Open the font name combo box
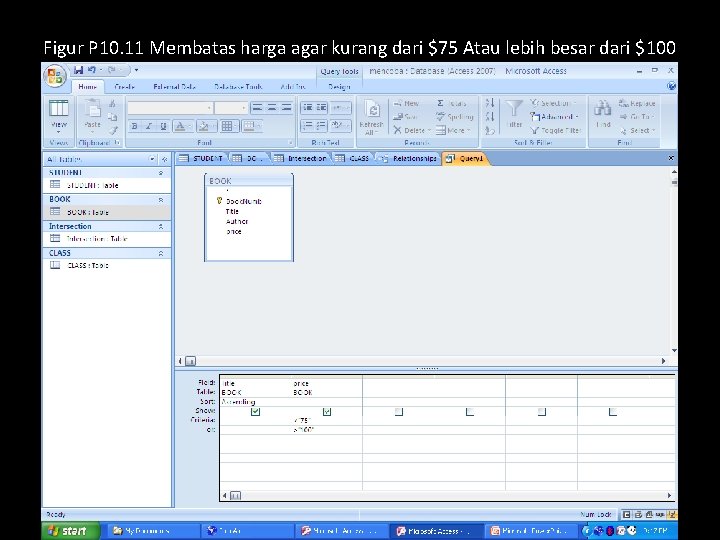The image size is (720, 540). (170, 108)
